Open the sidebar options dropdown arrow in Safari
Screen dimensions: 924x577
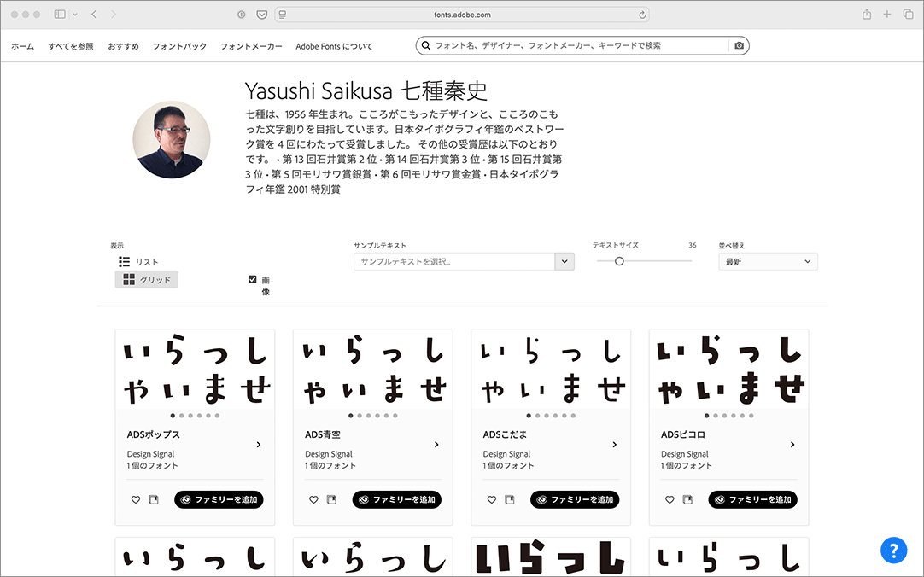75,15
